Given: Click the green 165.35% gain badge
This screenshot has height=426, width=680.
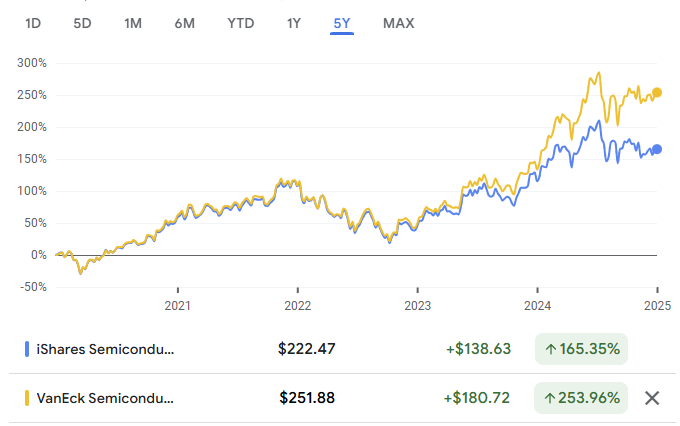Looking at the screenshot, I should (x=581, y=349).
